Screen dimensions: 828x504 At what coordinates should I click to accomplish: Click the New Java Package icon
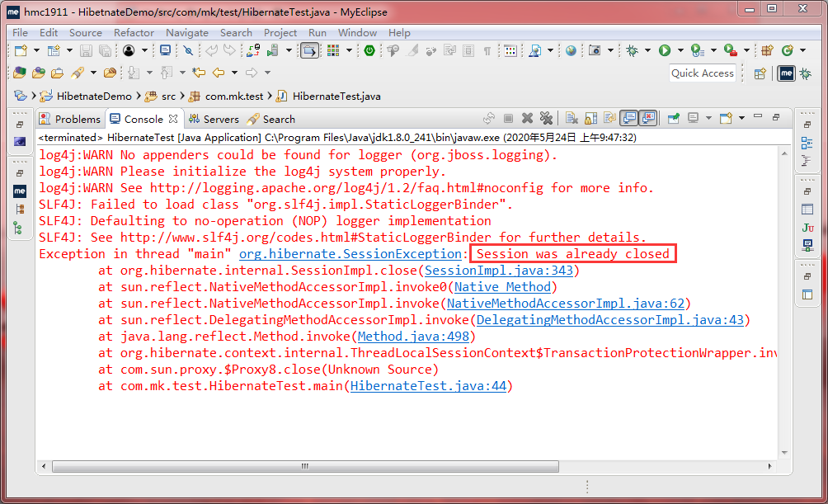(x=767, y=50)
